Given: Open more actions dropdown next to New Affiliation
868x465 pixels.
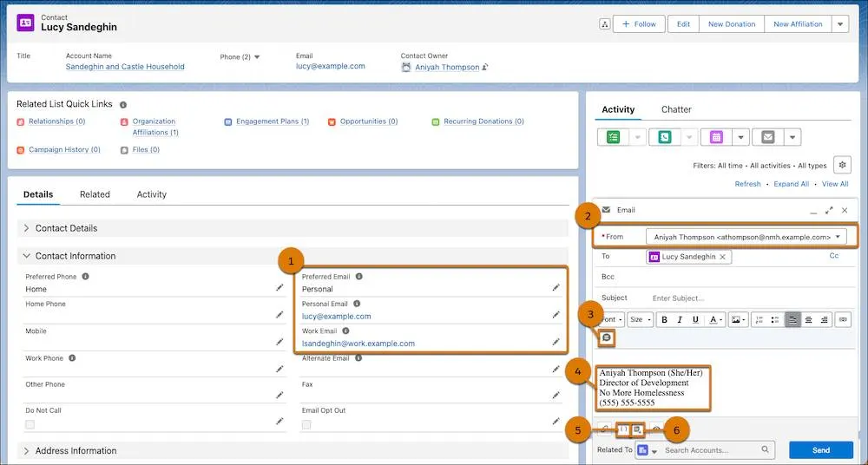Looking at the screenshot, I should [840, 23].
